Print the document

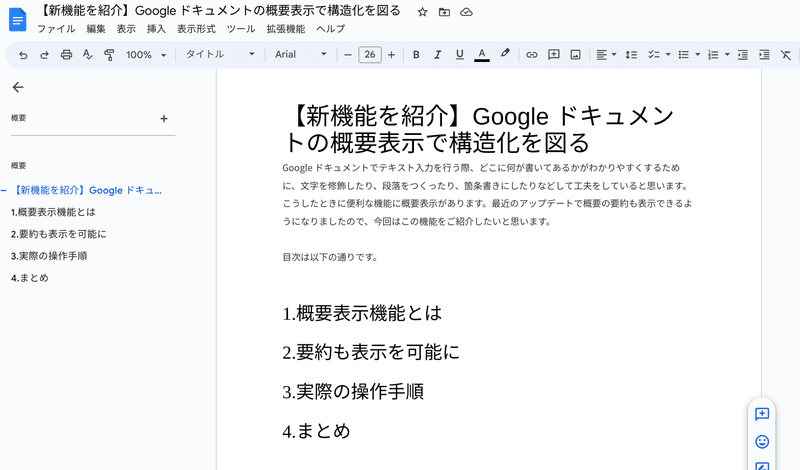click(x=66, y=55)
